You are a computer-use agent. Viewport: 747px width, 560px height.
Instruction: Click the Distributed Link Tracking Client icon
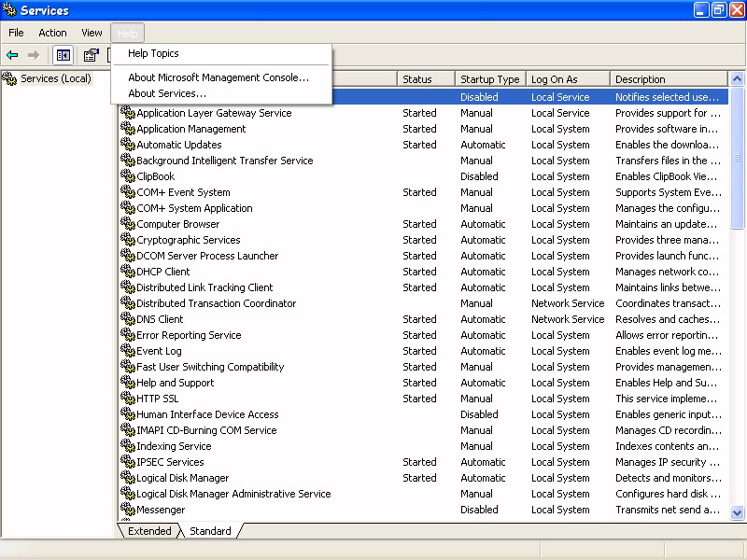tap(128, 287)
